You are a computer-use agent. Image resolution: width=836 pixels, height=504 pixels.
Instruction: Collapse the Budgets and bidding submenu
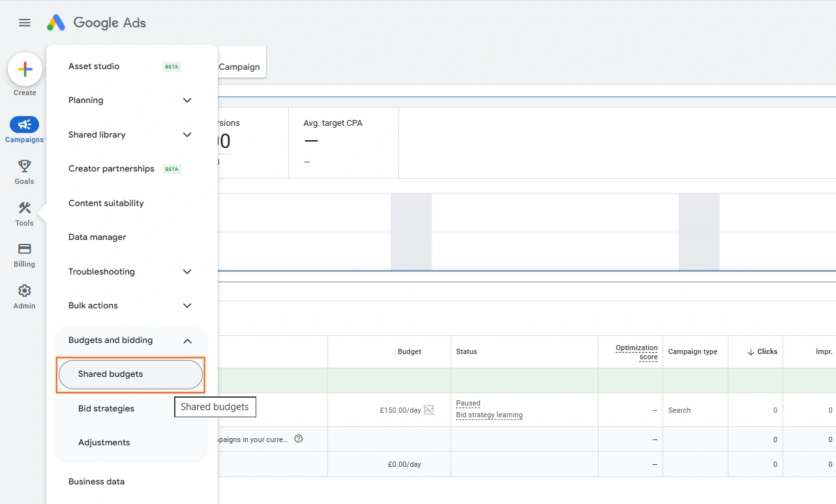[x=187, y=340]
